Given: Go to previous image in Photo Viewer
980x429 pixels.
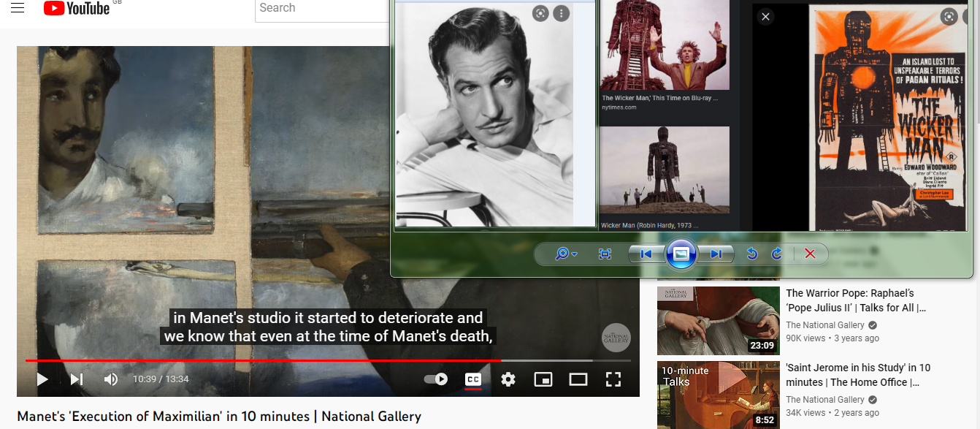Looking at the screenshot, I should click(x=646, y=254).
